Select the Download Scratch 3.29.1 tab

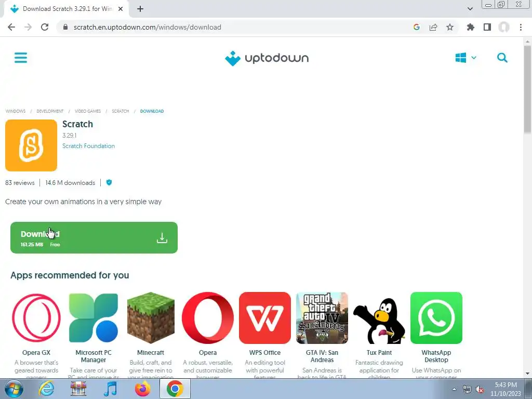(x=67, y=9)
